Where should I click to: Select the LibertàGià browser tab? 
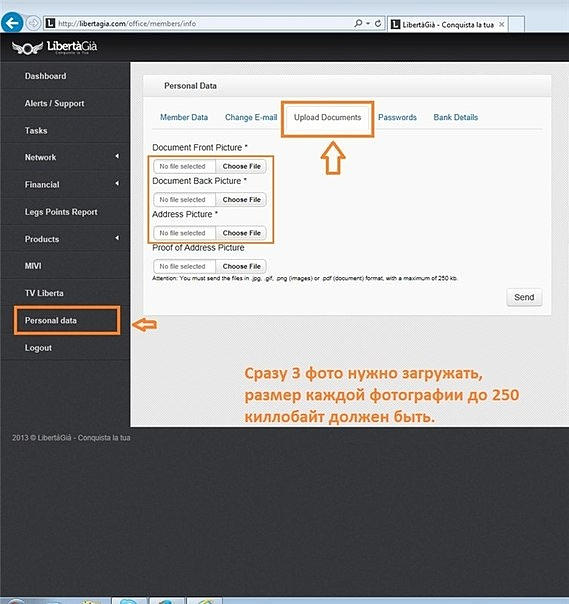(448, 24)
